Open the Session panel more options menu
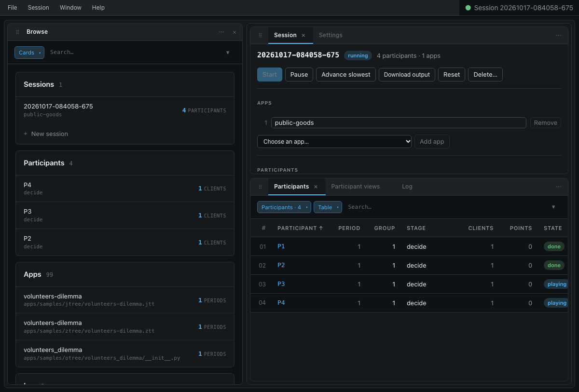Viewport: 579px width, 392px height. [559, 35]
